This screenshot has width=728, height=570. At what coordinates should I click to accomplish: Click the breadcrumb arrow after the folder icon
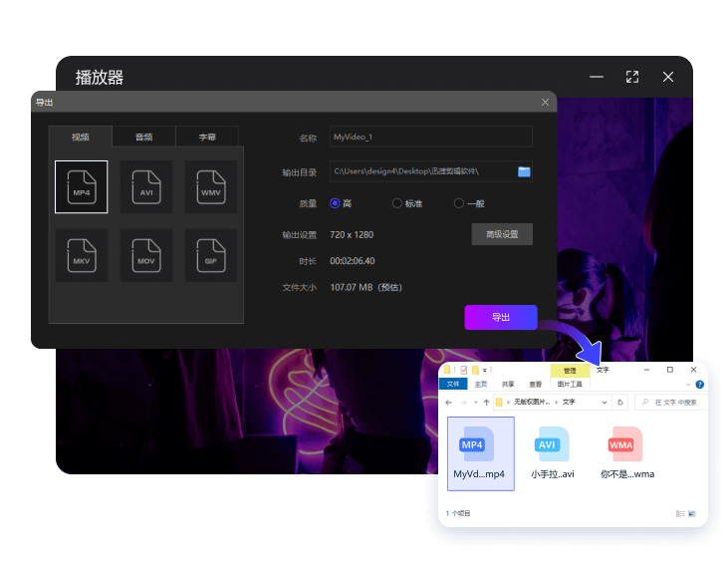point(508,403)
